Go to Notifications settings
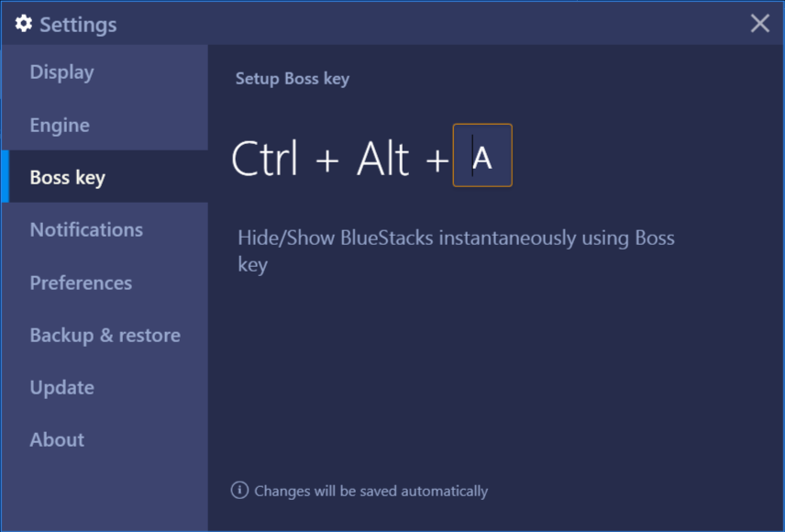The height and width of the screenshot is (532, 785). pos(105,229)
